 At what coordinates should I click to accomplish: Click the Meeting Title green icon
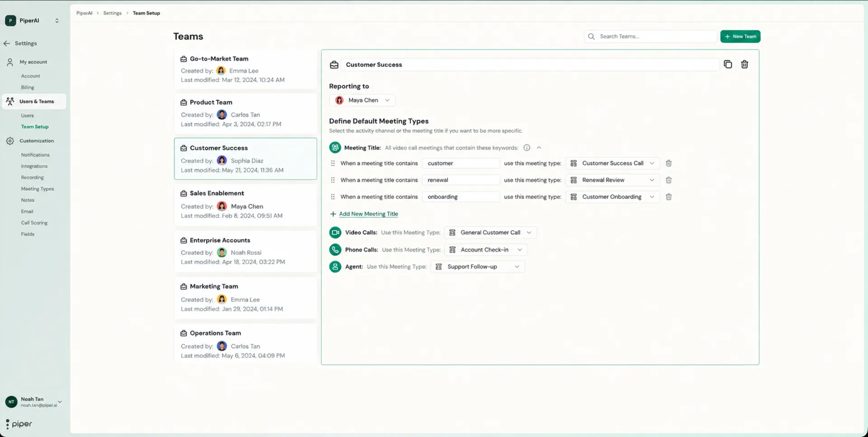pyautogui.click(x=335, y=147)
